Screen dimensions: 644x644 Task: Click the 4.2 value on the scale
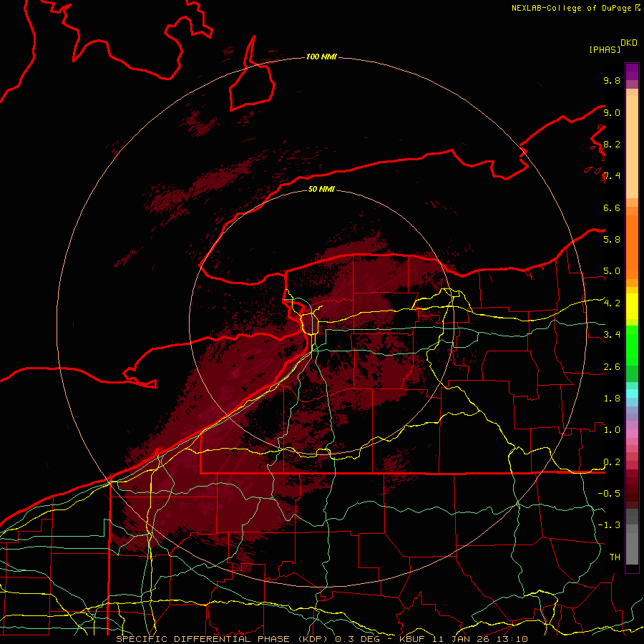point(612,303)
